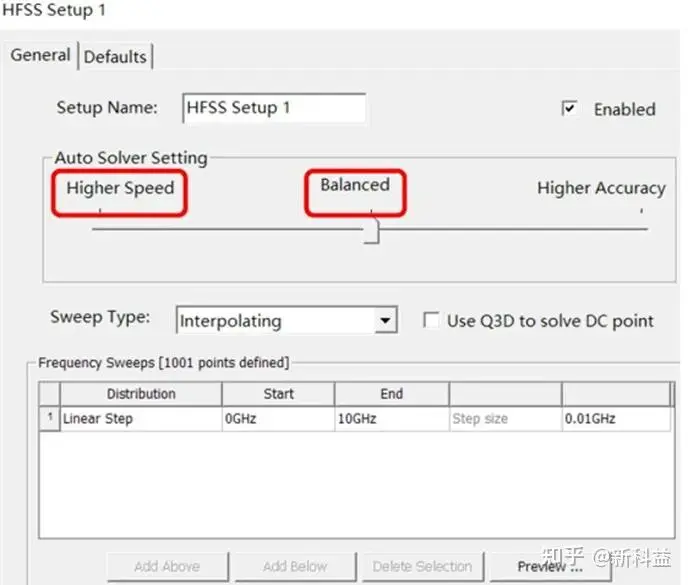
Task: Click the Linear Step distribution cell
Action: point(141,419)
